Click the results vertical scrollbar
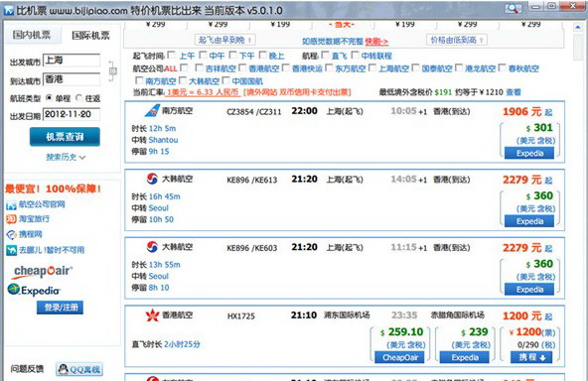 (577, 202)
